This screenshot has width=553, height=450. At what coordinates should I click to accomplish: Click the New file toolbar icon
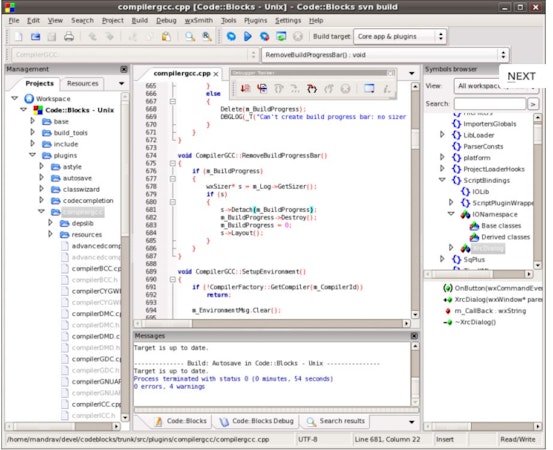point(18,36)
